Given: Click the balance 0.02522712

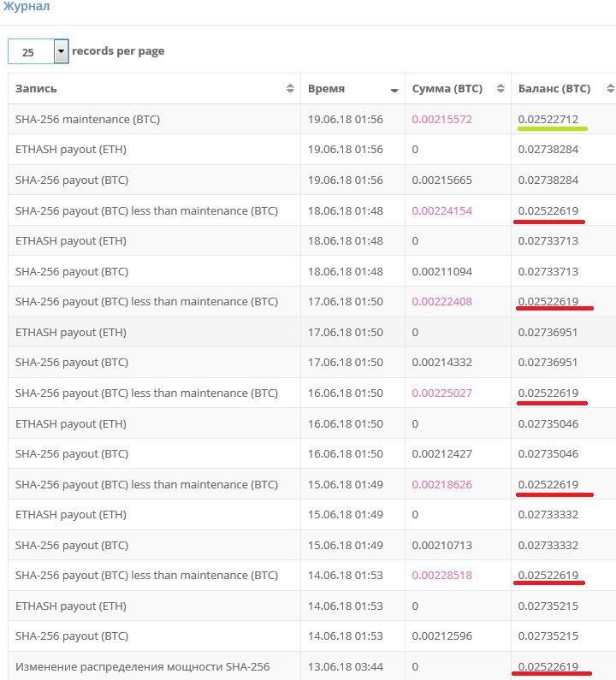Looking at the screenshot, I should tap(548, 119).
